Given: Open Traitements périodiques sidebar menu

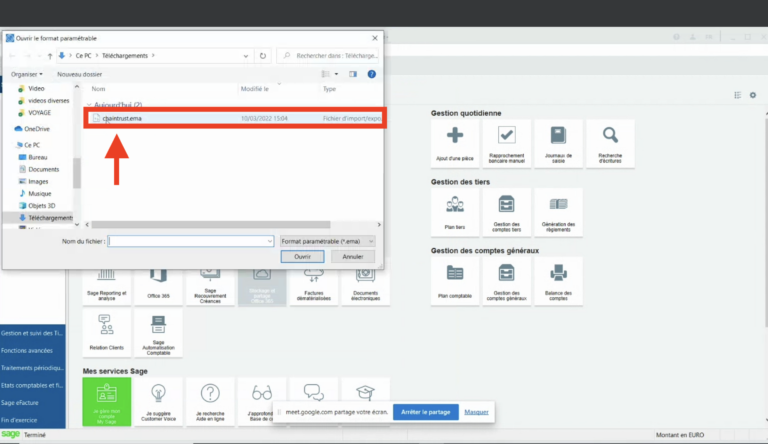Looking at the screenshot, I should [x=32, y=368].
